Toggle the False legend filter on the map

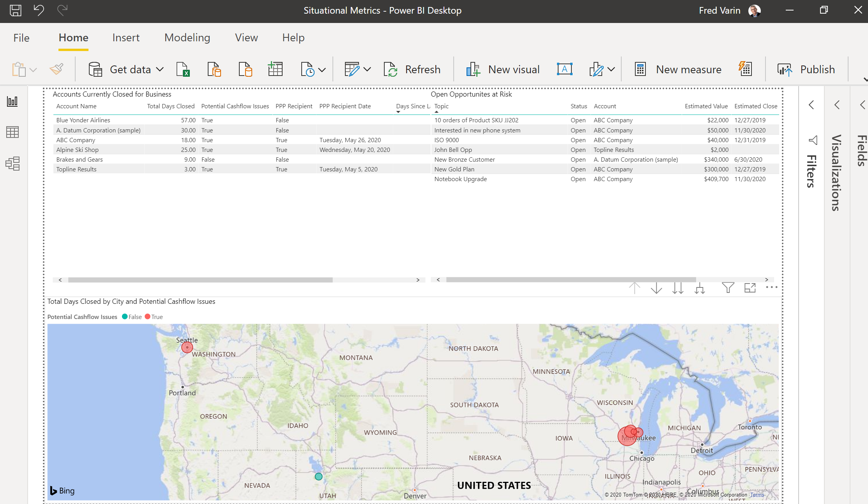(132, 317)
